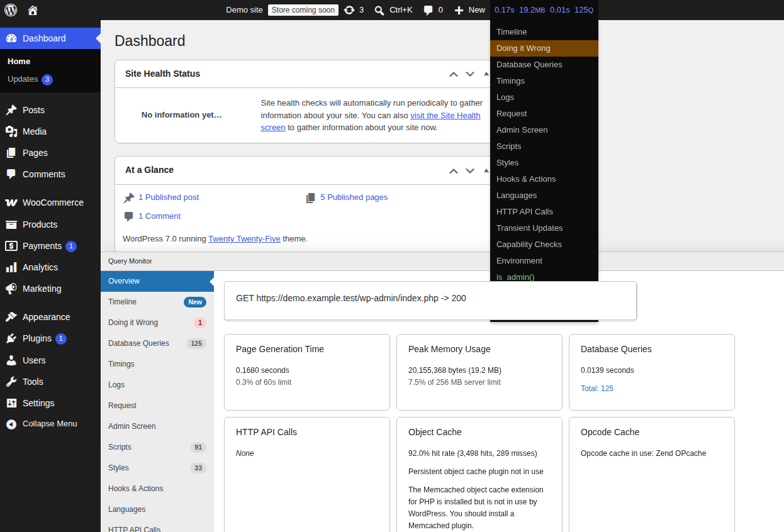Open the 1 Comment link

tap(159, 216)
